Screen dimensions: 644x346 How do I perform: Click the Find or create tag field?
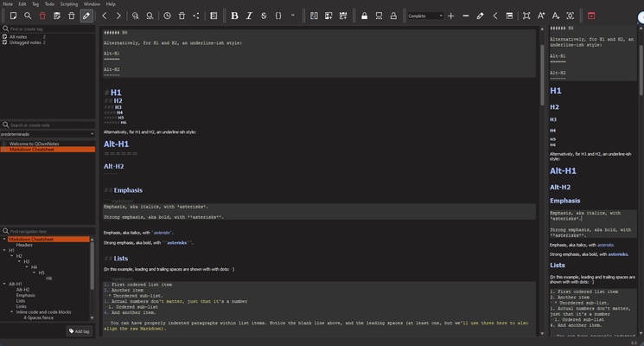pos(48,29)
